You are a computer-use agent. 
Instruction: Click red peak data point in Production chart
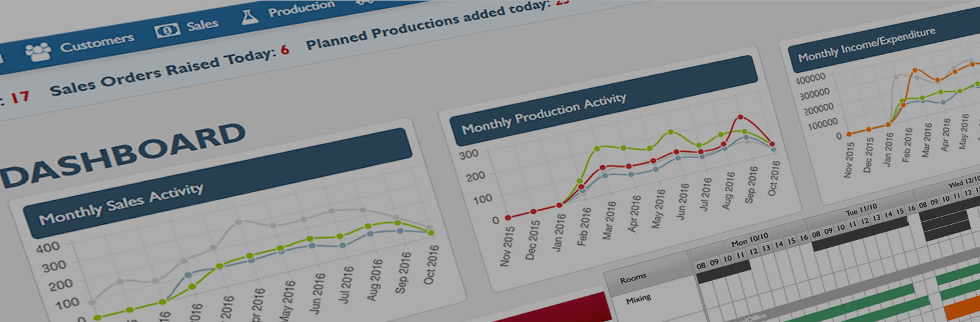pyautogui.click(x=741, y=117)
